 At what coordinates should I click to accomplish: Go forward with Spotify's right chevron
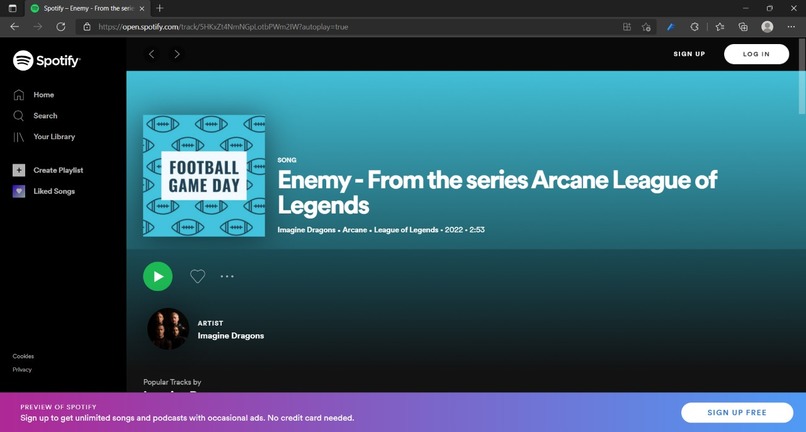click(177, 54)
